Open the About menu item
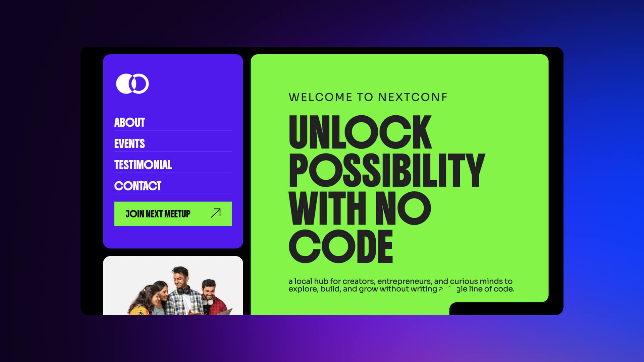The height and width of the screenshot is (362, 644). point(129,122)
